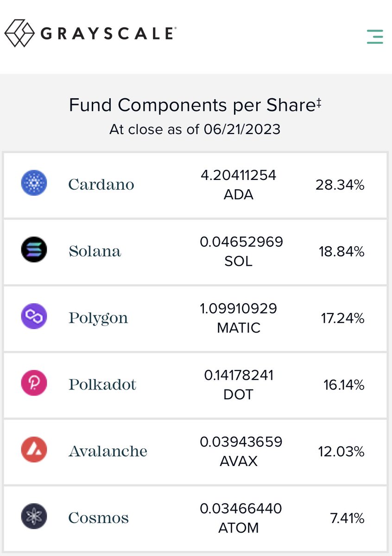392x556 pixels.
Task: Select the 0.04652969 SOL amount
Action: (x=241, y=251)
